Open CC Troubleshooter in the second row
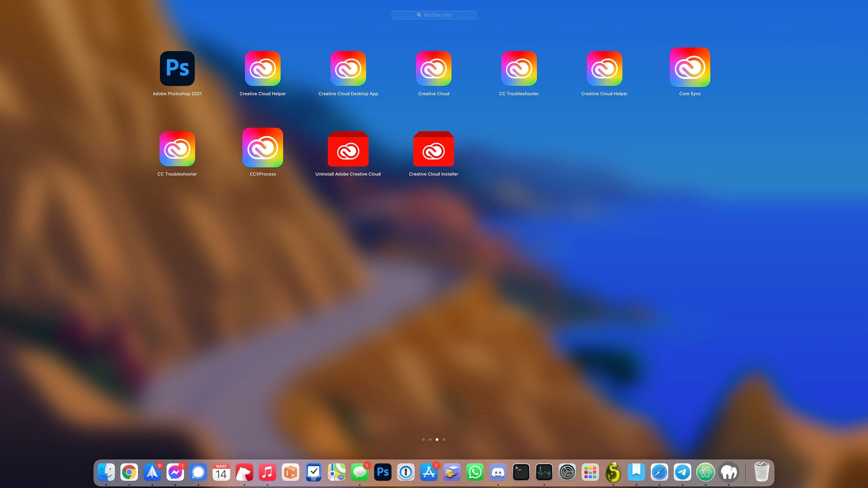Screen dimensions: 868x488 click(177, 149)
